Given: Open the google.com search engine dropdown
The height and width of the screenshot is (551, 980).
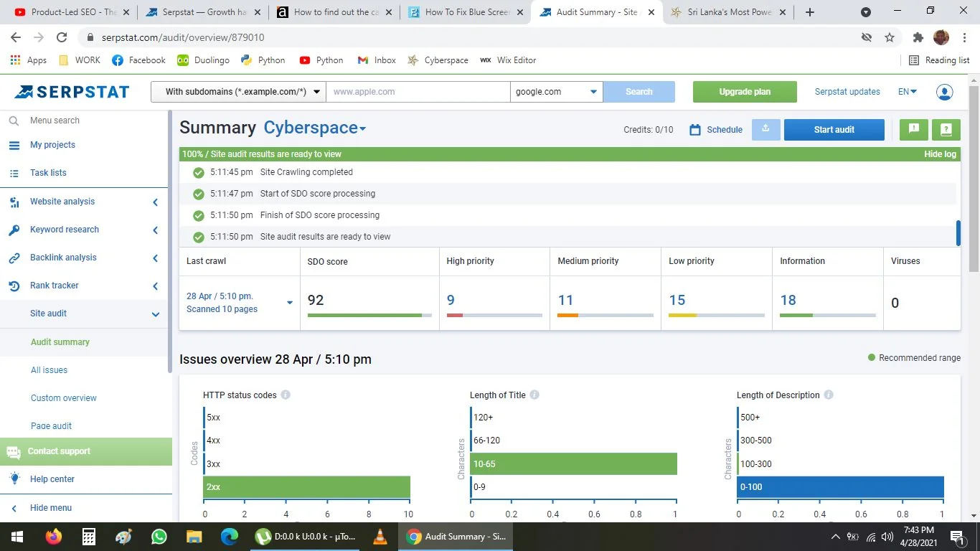Looking at the screenshot, I should (x=557, y=92).
